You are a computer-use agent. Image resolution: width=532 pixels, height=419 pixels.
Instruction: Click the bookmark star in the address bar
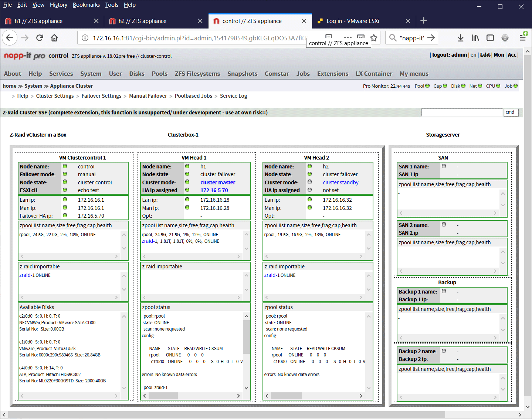(373, 37)
